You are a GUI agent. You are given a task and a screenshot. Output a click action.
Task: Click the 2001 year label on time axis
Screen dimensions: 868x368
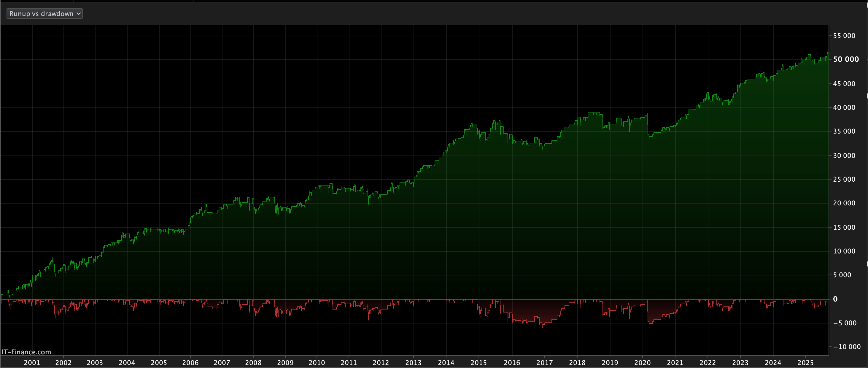(32, 363)
